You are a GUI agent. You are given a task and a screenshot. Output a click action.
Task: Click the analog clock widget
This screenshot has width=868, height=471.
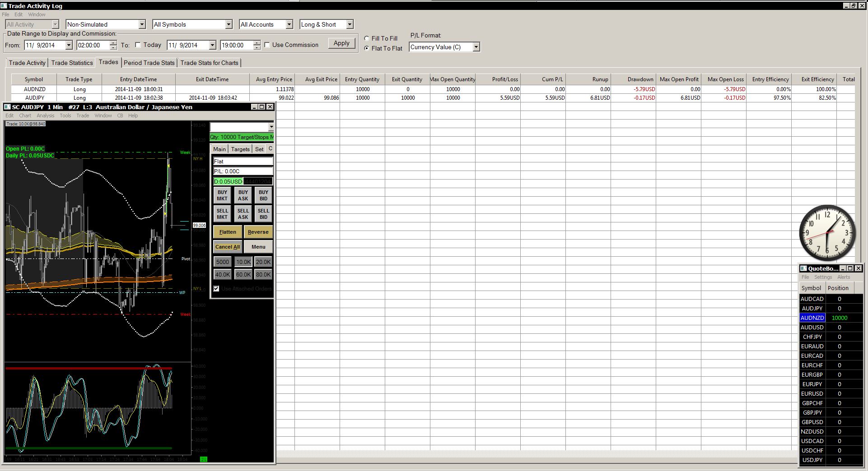click(x=827, y=233)
